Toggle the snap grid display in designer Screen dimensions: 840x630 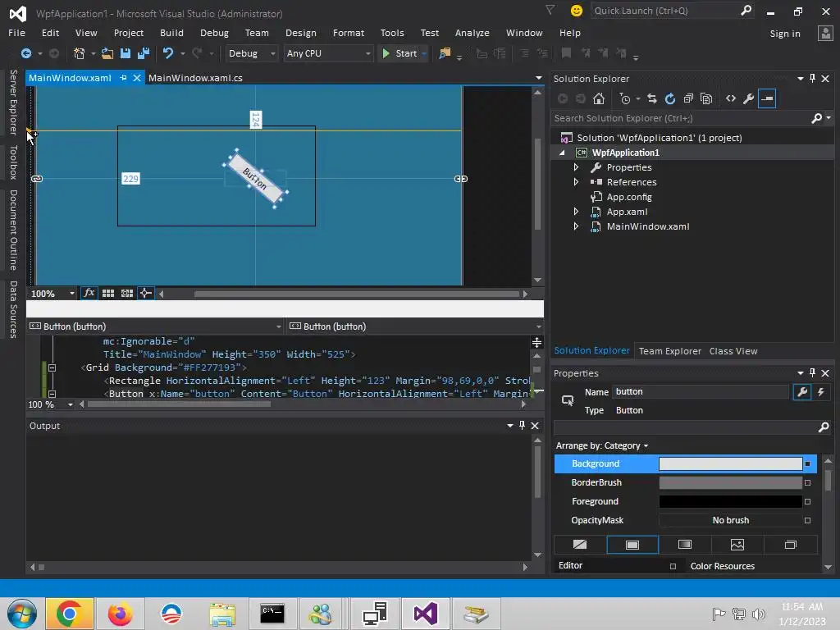(108, 293)
